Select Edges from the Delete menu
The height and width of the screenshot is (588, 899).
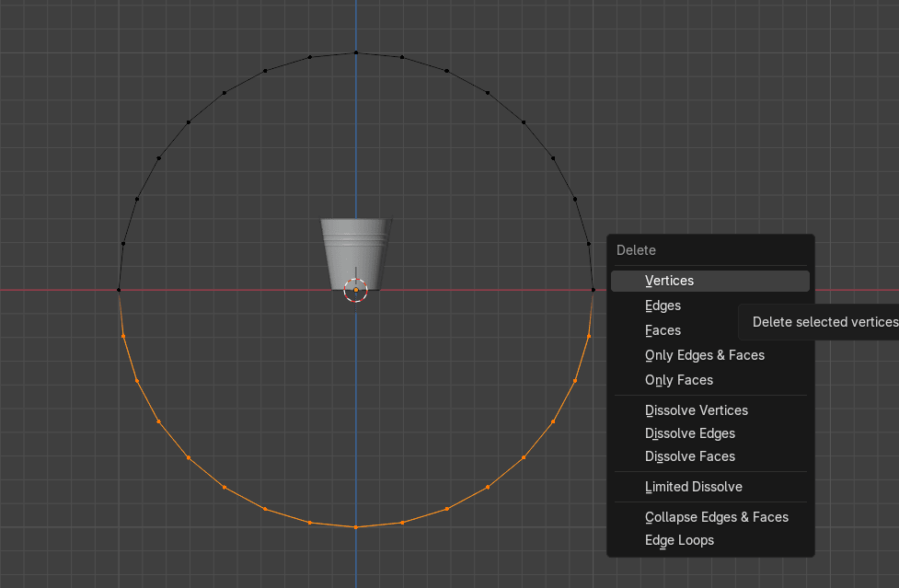(663, 306)
